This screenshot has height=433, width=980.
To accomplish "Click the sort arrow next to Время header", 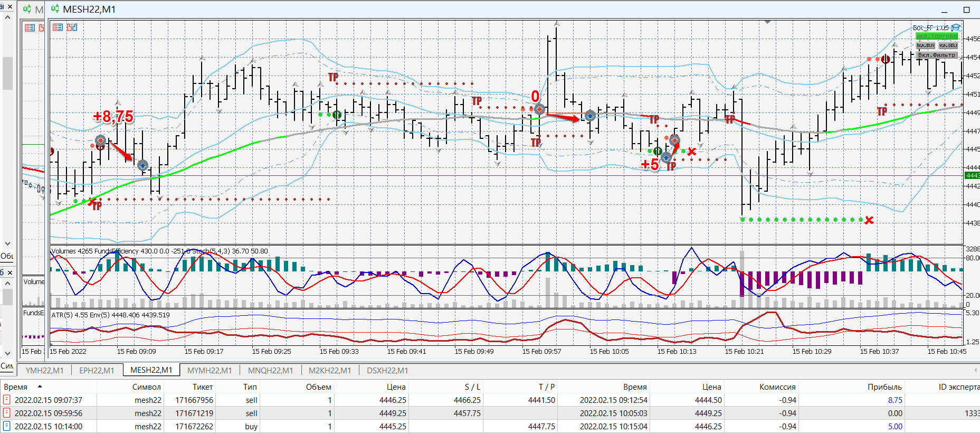I will coord(40,387).
